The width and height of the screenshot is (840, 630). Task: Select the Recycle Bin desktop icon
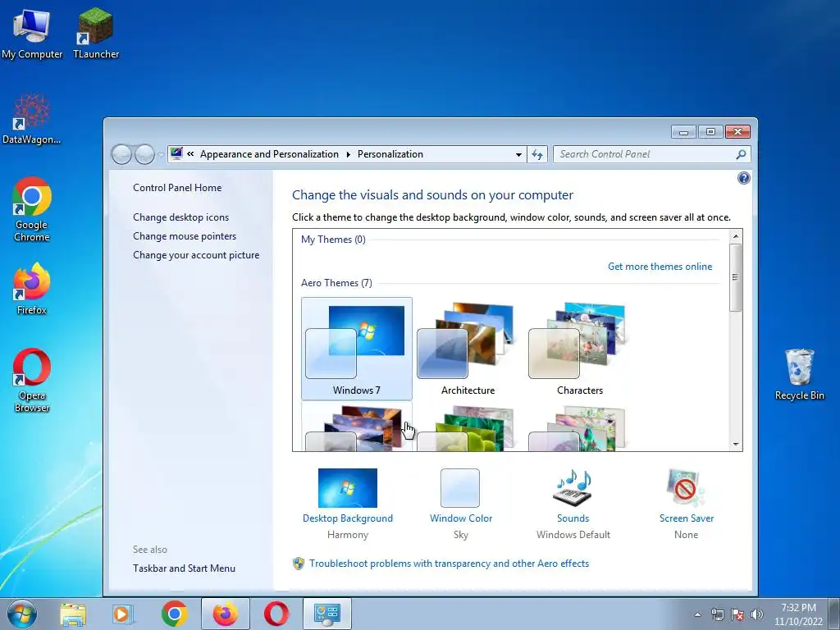tap(799, 374)
